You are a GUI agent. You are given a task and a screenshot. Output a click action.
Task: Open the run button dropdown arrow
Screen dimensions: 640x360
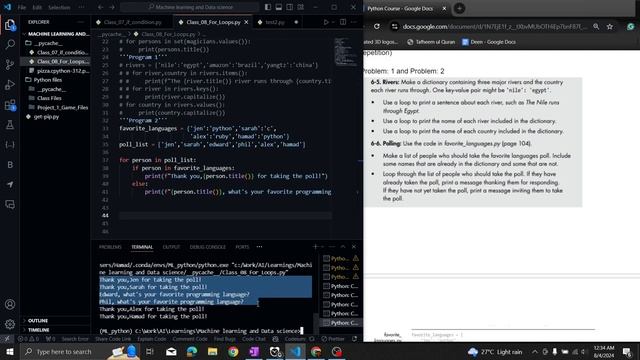[333, 22]
